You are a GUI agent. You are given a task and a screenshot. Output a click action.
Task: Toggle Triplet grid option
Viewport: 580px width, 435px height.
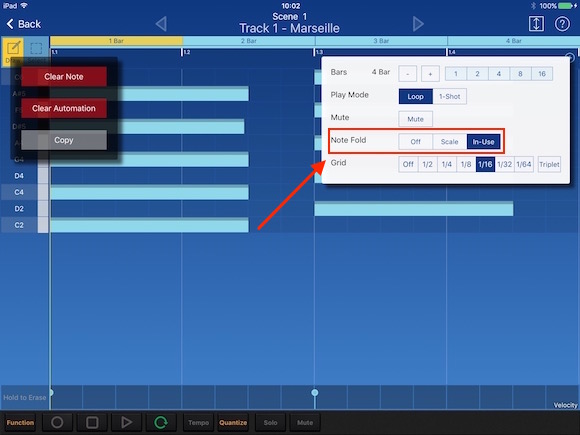click(x=549, y=164)
